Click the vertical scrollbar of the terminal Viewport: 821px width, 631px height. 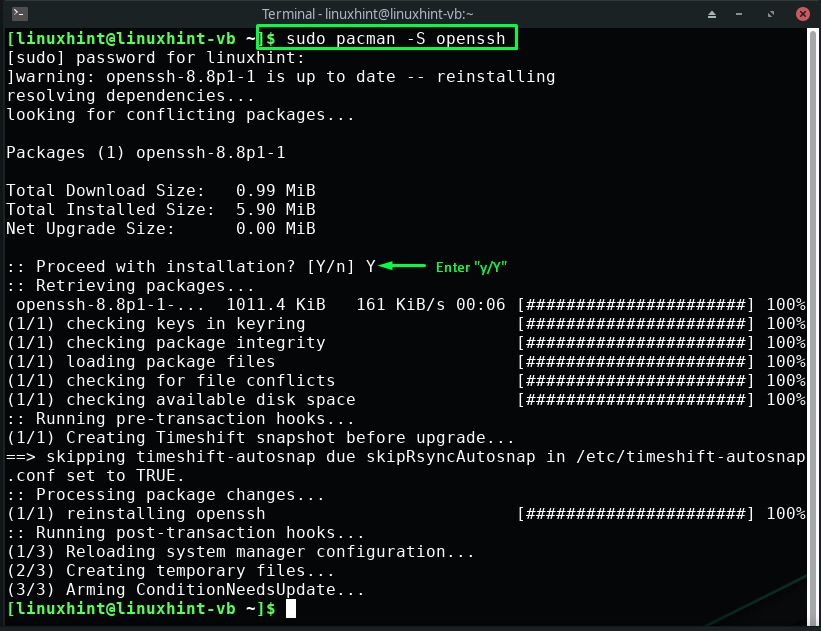[x=813, y=327]
